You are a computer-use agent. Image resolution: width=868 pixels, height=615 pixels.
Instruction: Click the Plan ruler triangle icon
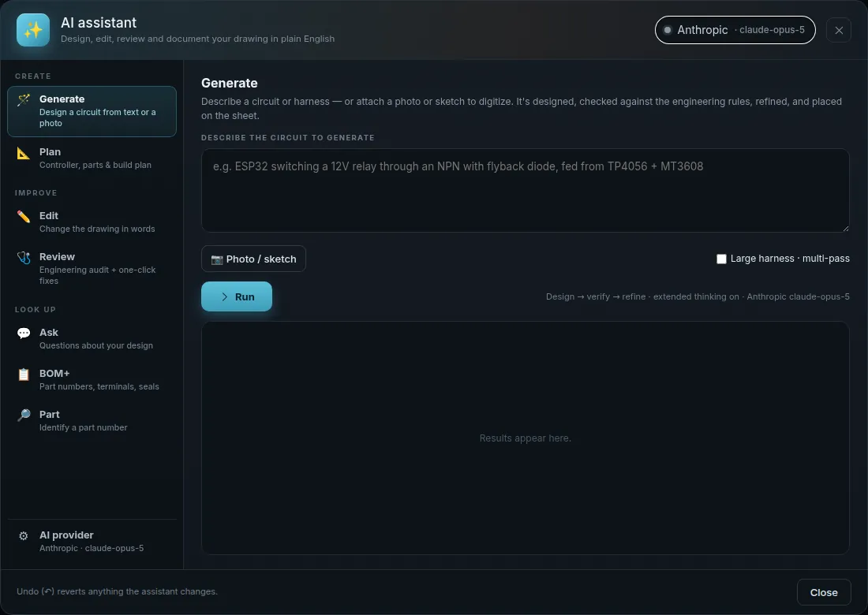tap(24, 153)
